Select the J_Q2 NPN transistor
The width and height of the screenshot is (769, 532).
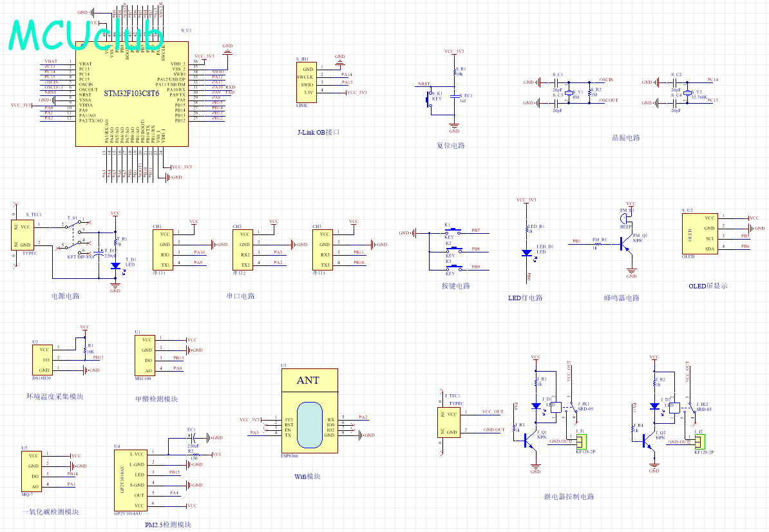click(x=649, y=441)
